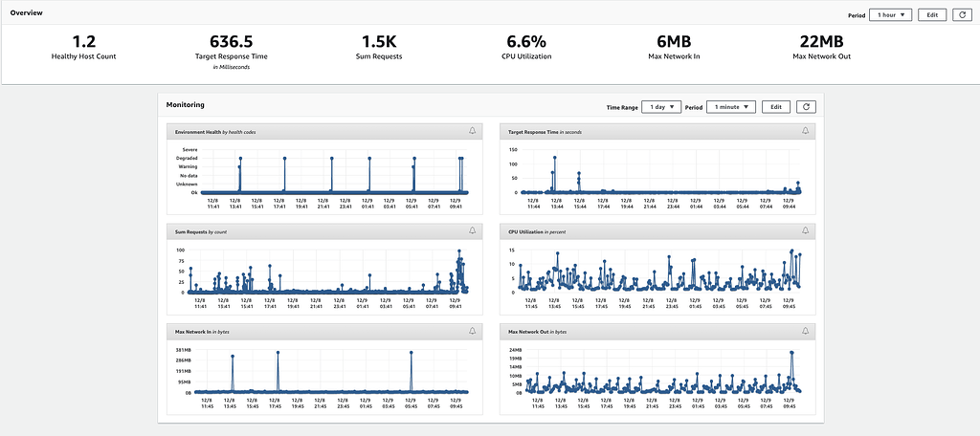
Task: Click the alarm bell on Environment Health chart
Action: (x=472, y=131)
